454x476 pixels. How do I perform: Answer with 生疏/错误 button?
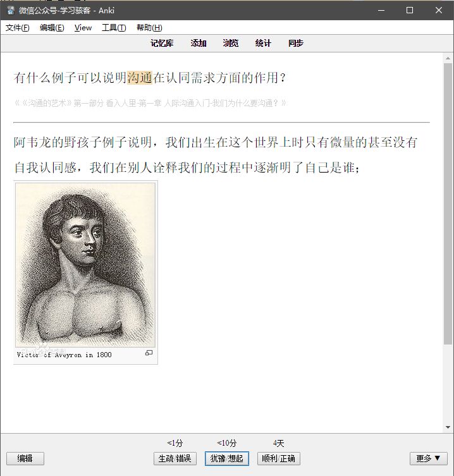[x=175, y=458]
